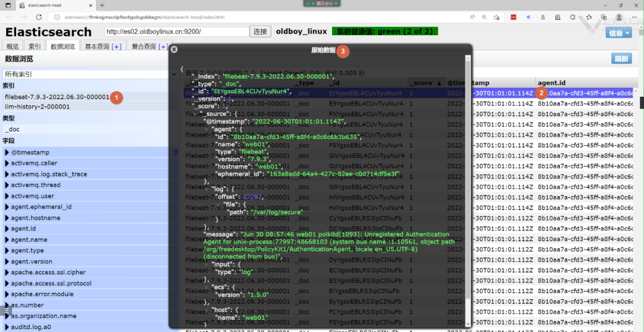
Task: Open the browser Extensions puzzle icon
Action: [573, 17]
